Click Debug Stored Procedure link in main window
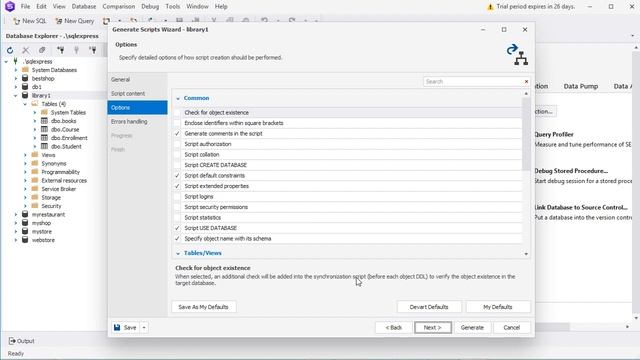 click(x=571, y=171)
